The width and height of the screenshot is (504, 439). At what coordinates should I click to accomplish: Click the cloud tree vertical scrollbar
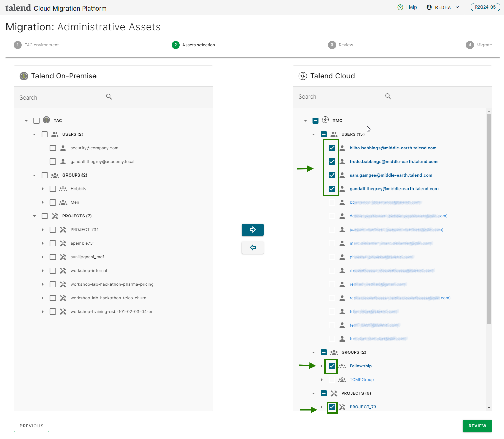489,219
